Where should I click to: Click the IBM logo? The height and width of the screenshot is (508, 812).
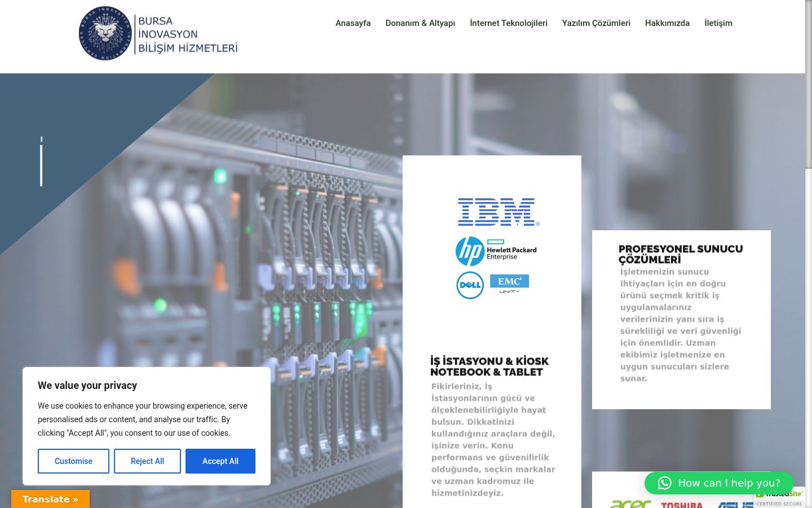point(498,212)
